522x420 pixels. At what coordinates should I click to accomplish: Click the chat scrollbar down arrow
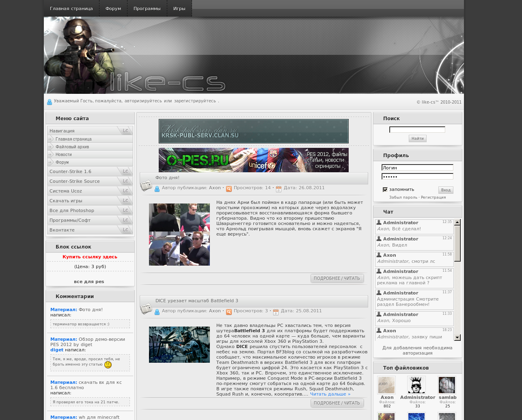[457, 338]
